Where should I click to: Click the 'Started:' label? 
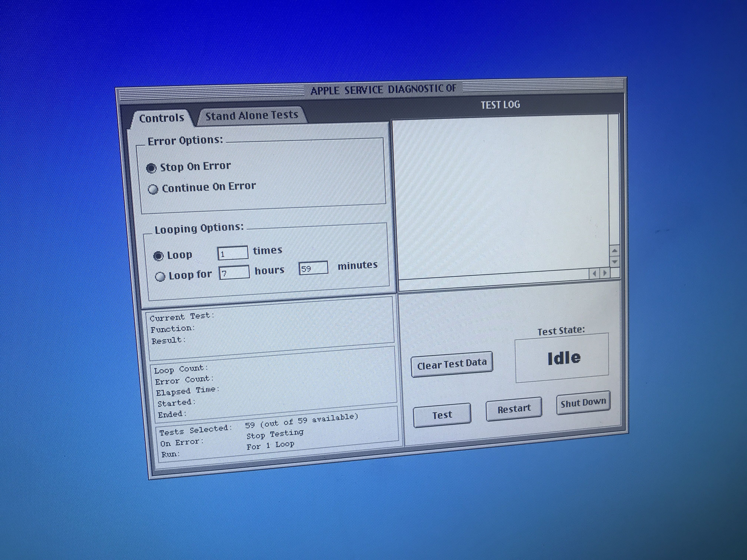point(176,403)
